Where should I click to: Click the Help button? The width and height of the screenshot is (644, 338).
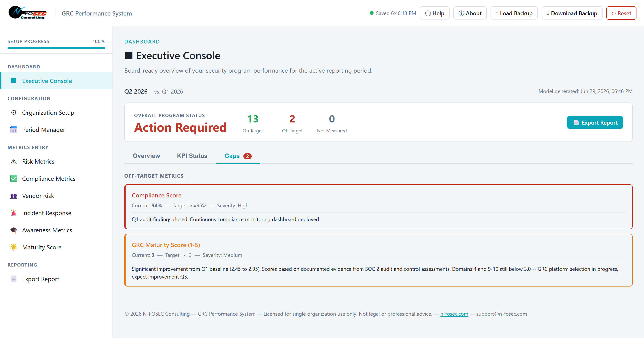coord(435,13)
